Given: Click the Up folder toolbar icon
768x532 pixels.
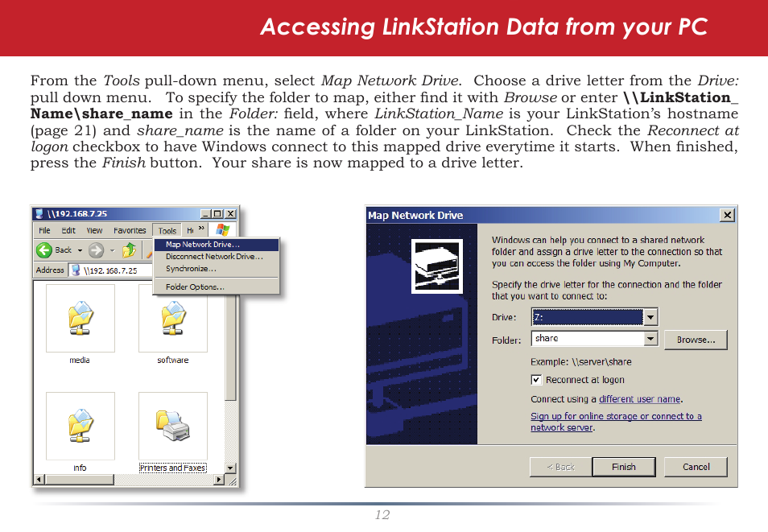Looking at the screenshot, I should (x=130, y=250).
